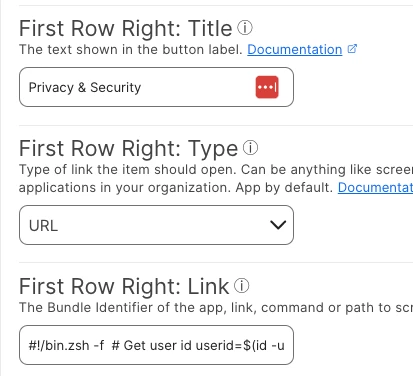Focus the Privacy & Security title input field

pyautogui.click(x=156, y=87)
